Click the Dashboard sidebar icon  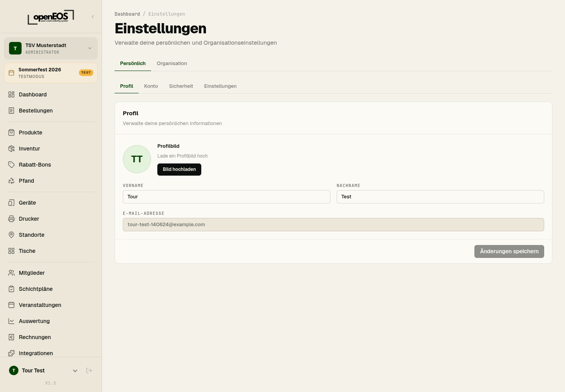coord(11,94)
